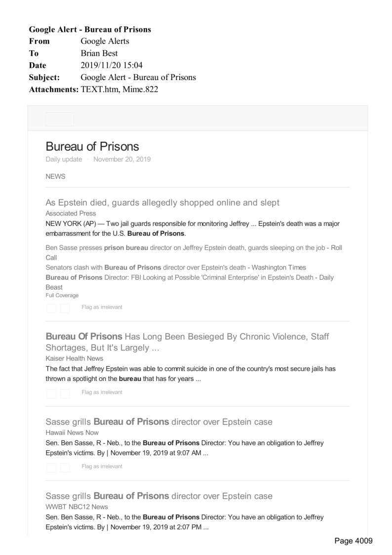The image size is (392, 555).
Task: Click the logo placeholder in the gray header
Action: pos(60,119)
